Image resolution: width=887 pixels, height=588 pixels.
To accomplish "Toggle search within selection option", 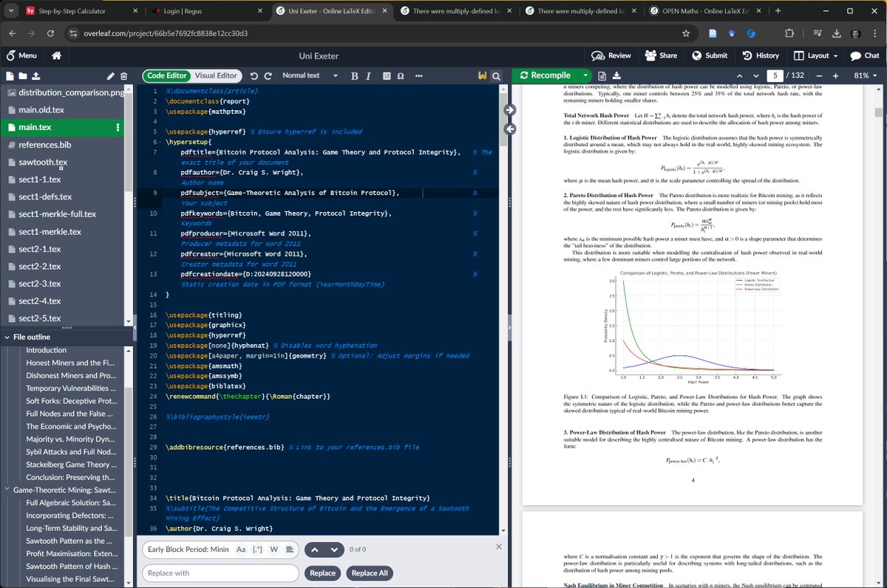I will click(x=290, y=550).
